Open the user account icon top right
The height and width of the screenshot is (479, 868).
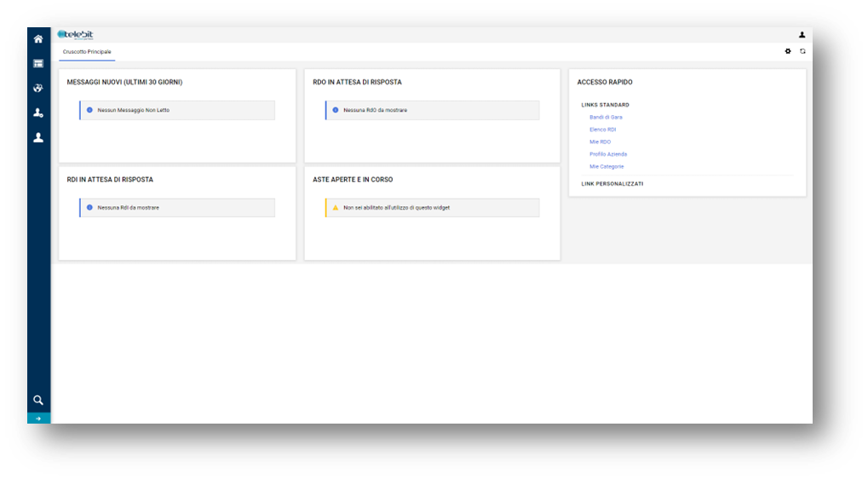pos(802,35)
